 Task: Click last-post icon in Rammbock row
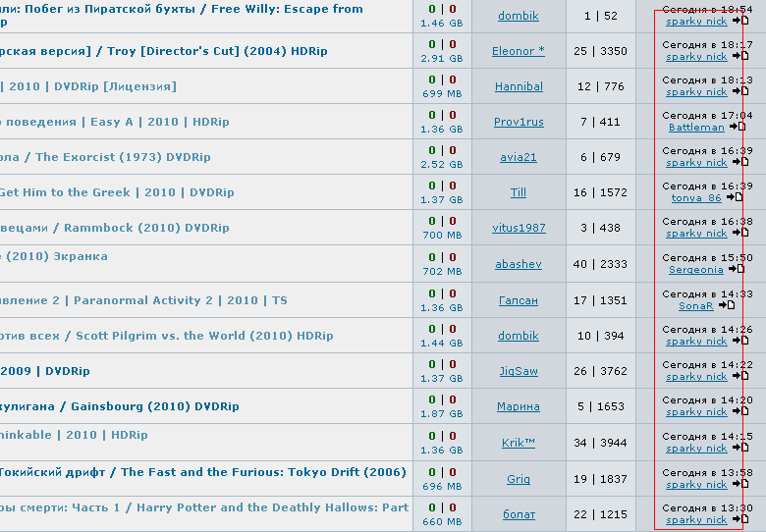741,234
